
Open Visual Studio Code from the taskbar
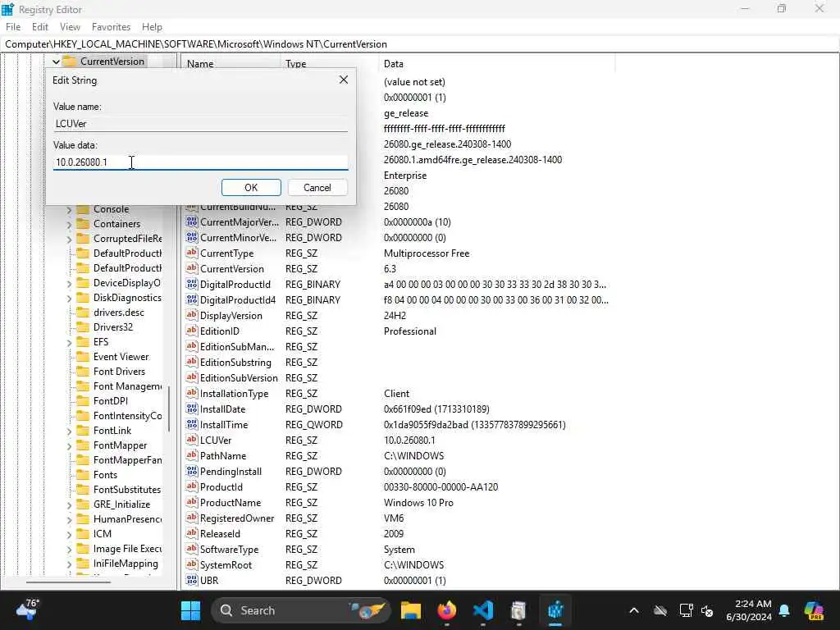[482, 610]
